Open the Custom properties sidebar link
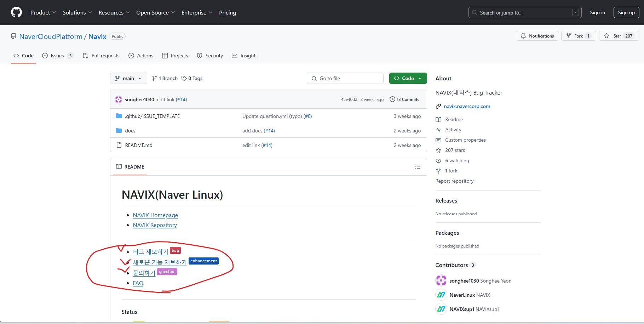This screenshot has height=324, width=644. pos(465,140)
